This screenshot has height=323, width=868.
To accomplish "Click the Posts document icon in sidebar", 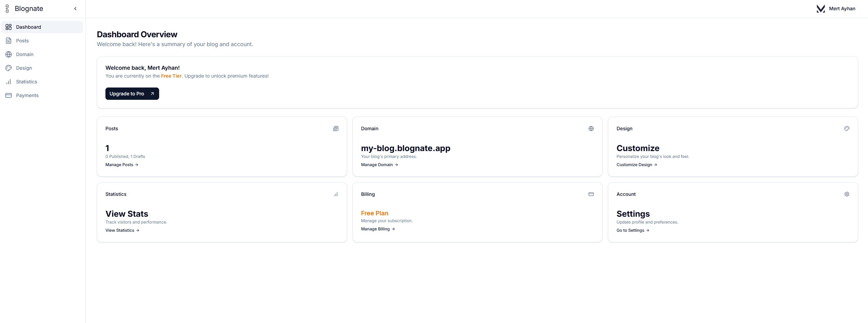I will 9,40.
